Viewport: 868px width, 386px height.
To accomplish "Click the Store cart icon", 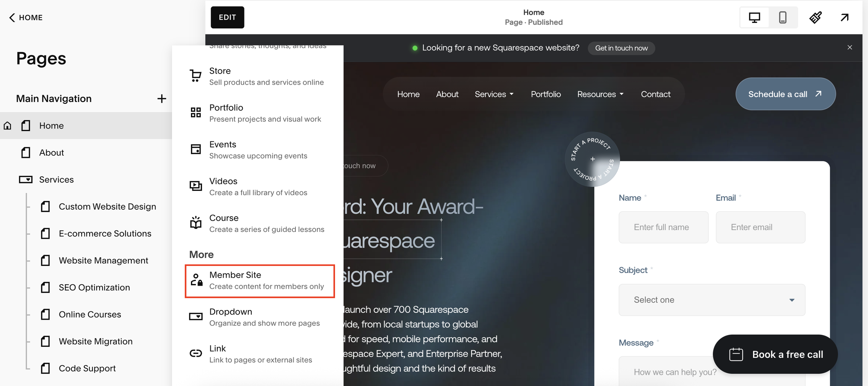I will (195, 76).
